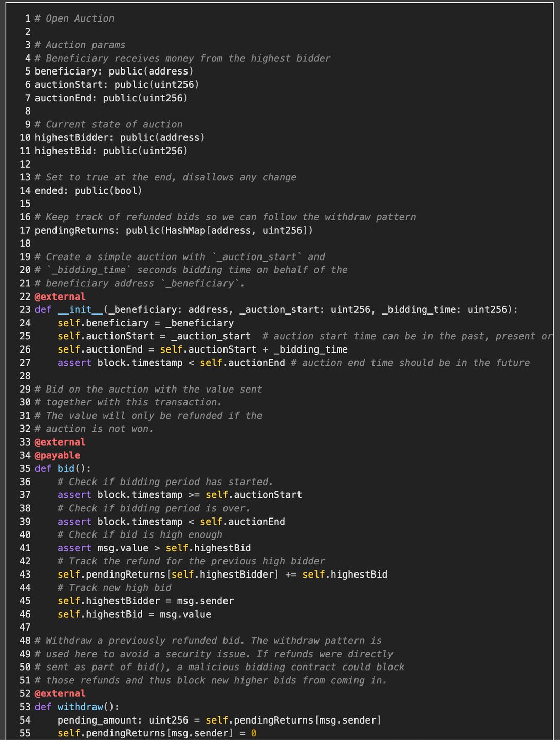Click the @payable decorator
This screenshot has width=560, height=740.
(57, 455)
